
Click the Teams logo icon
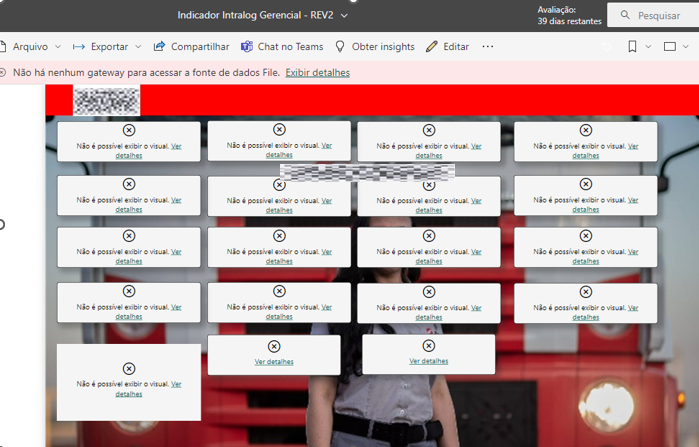coord(247,47)
